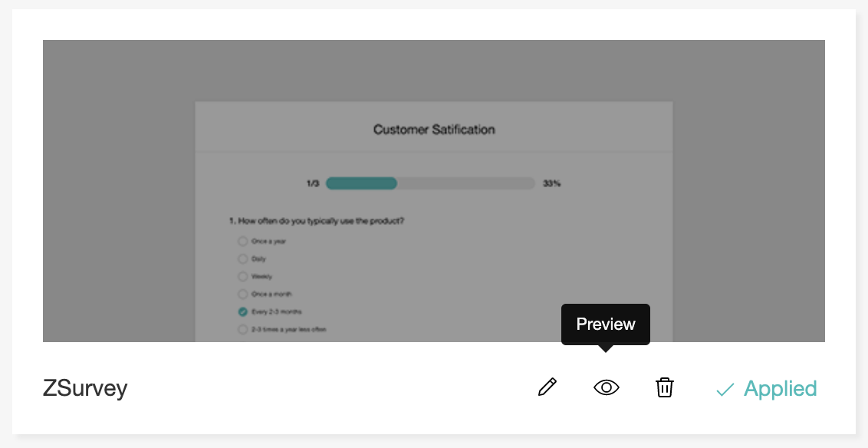The image size is (868, 448).
Task: Select the 'Once a month' radio button
Action: [x=243, y=294]
